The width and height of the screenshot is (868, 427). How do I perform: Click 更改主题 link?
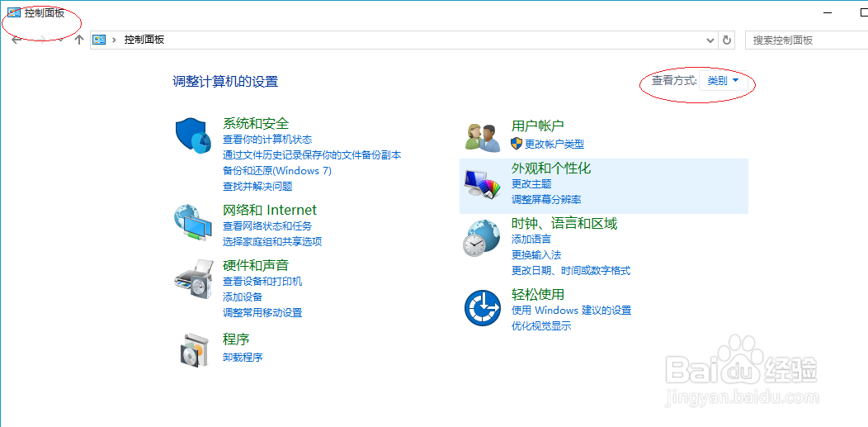click(531, 184)
